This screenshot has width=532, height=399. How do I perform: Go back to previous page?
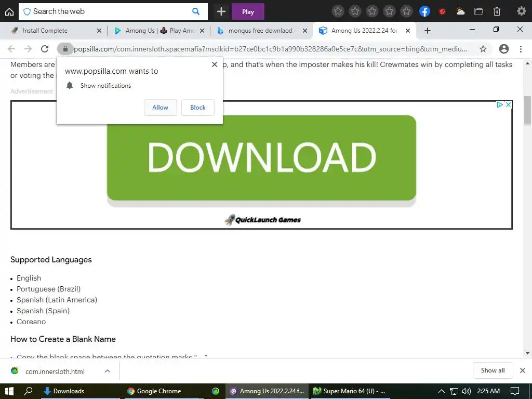click(x=11, y=49)
